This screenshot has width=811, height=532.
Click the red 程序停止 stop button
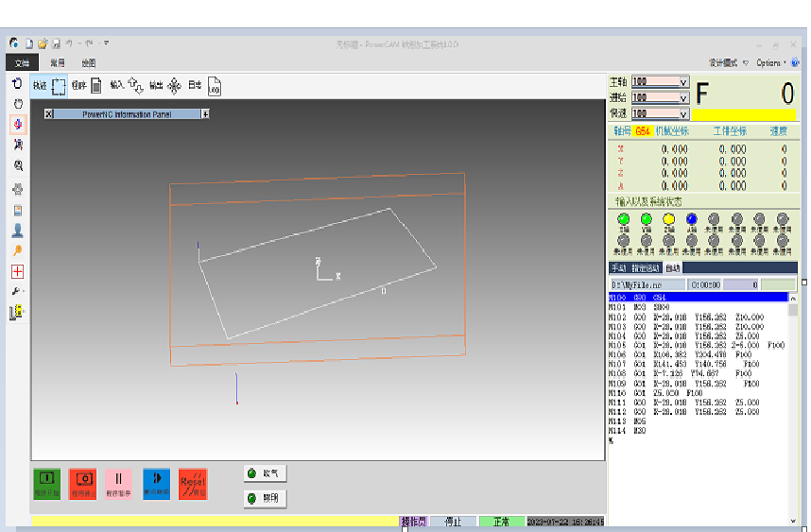(x=83, y=484)
